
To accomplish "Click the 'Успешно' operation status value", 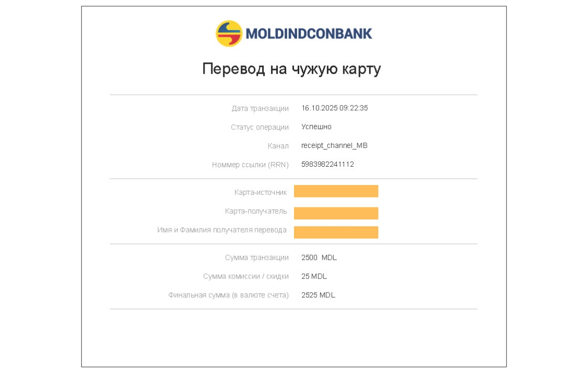I will (316, 127).
